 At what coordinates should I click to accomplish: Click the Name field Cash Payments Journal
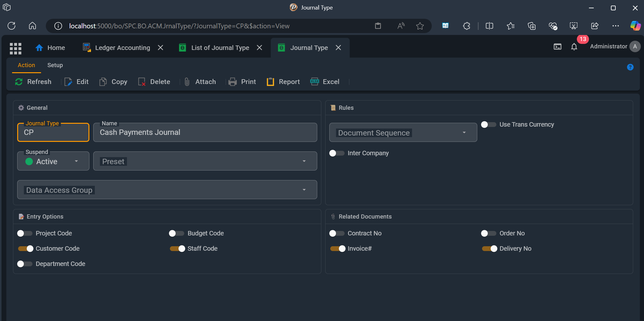[205, 132]
